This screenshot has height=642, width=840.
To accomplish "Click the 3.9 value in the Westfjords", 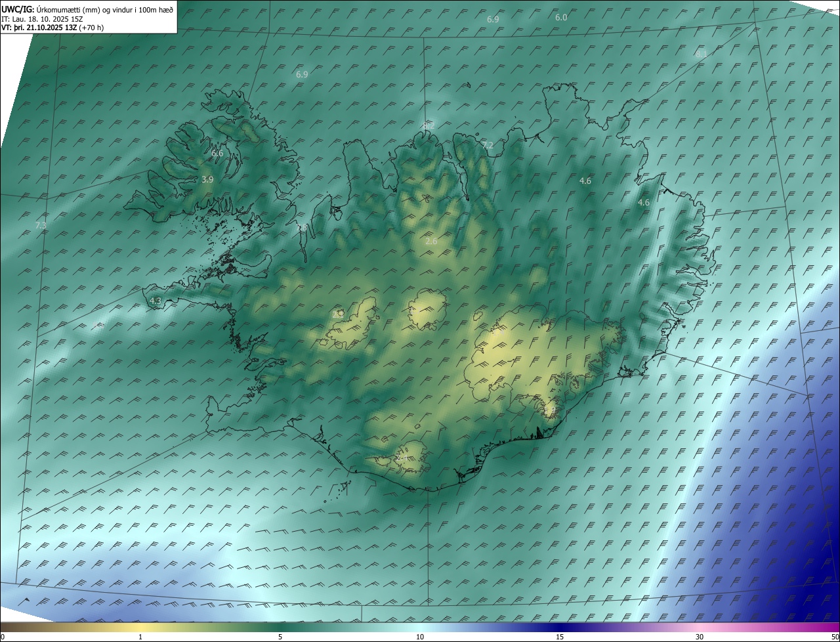I will (207, 179).
